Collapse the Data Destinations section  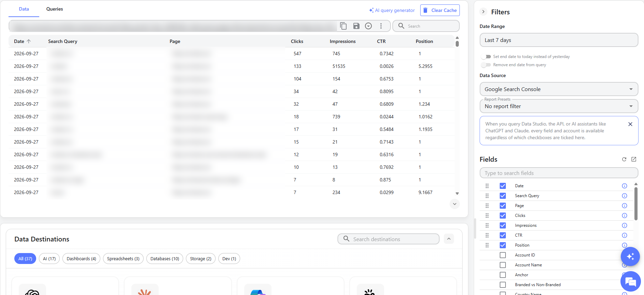point(449,239)
